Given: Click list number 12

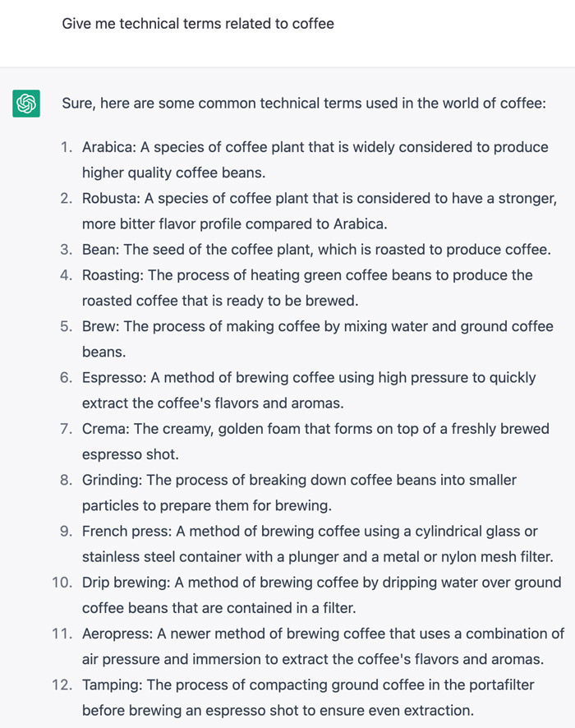Looking at the screenshot, I should (x=62, y=684).
